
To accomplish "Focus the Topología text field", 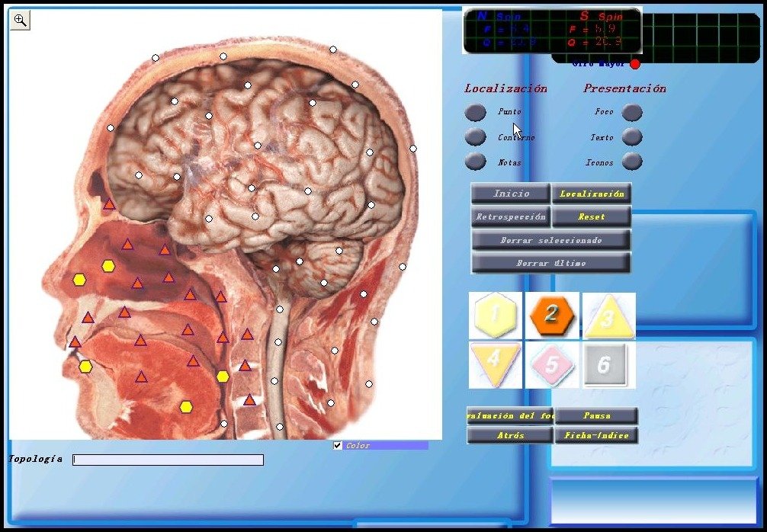I will (x=168, y=460).
